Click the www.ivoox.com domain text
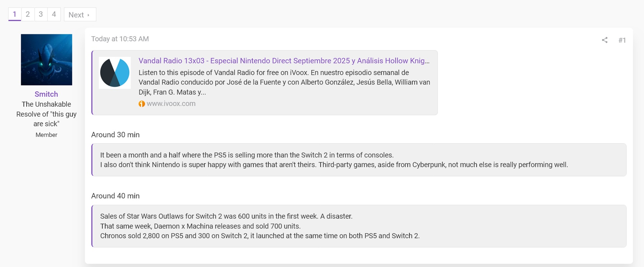 tap(171, 104)
